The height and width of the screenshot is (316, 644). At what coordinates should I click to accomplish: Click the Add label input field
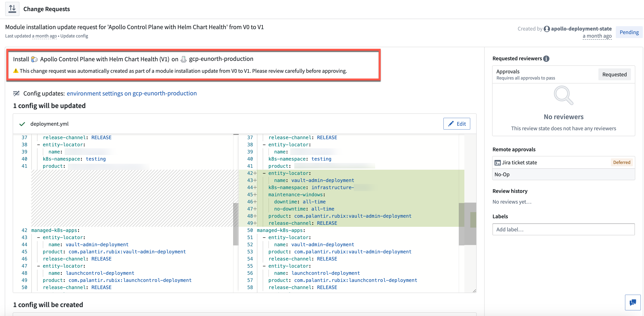[563, 230]
